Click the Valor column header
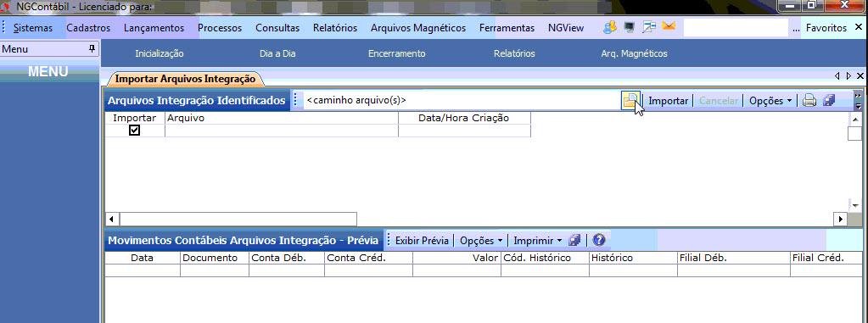This screenshot has height=323, width=868. (456, 258)
